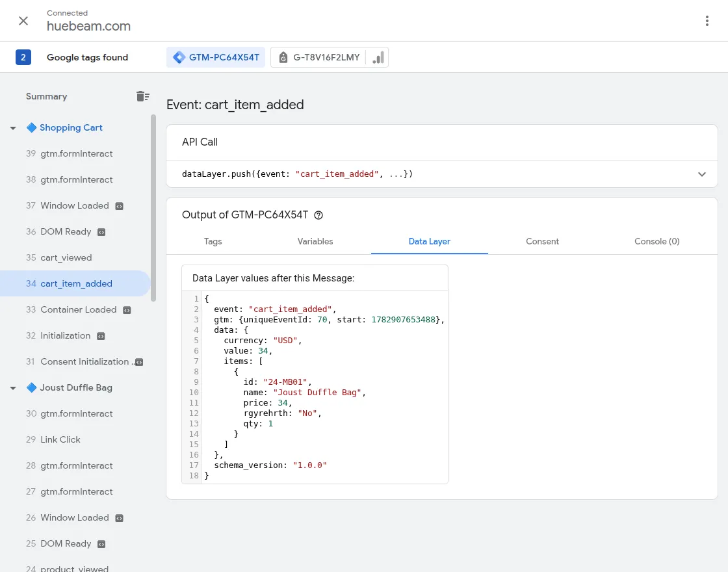Click the Event: cart_item_added heading
This screenshot has width=728, height=572.
(235, 105)
